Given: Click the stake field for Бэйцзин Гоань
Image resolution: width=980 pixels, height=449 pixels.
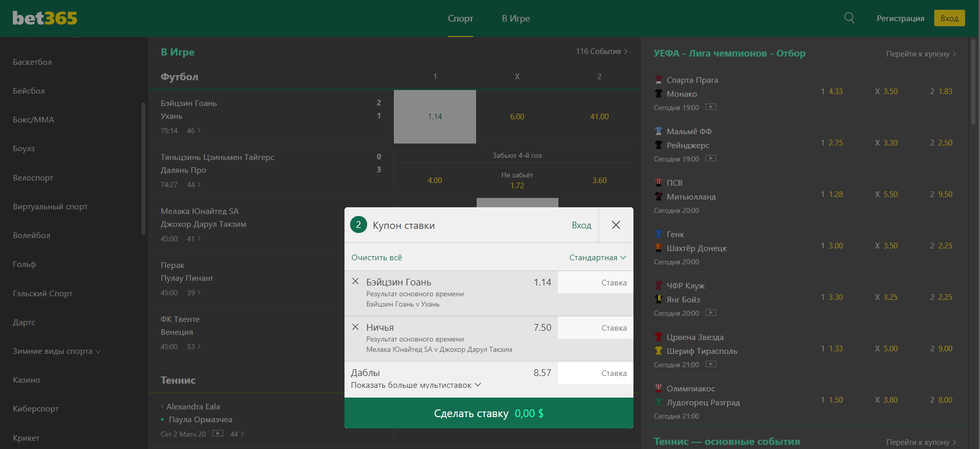Looking at the screenshot, I should pyautogui.click(x=595, y=282).
